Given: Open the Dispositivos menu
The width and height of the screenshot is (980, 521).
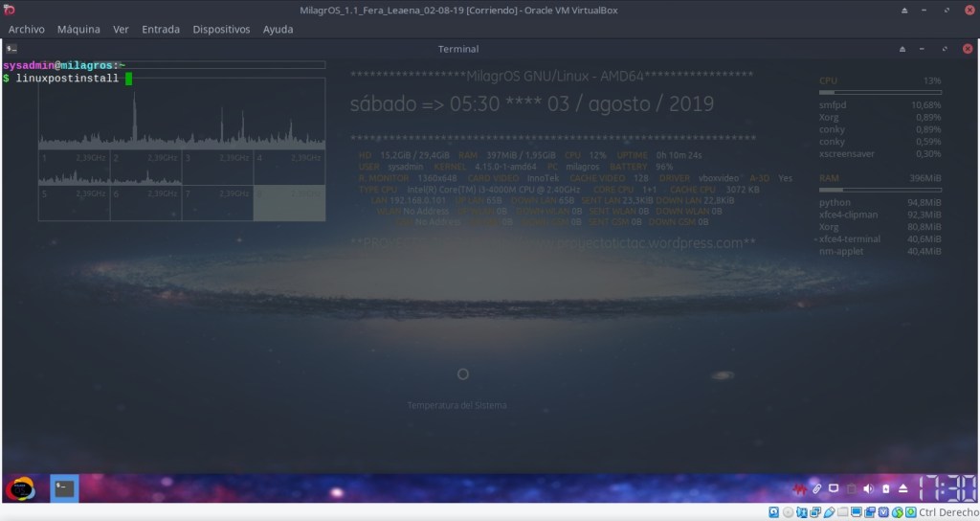Looking at the screenshot, I should [221, 30].
